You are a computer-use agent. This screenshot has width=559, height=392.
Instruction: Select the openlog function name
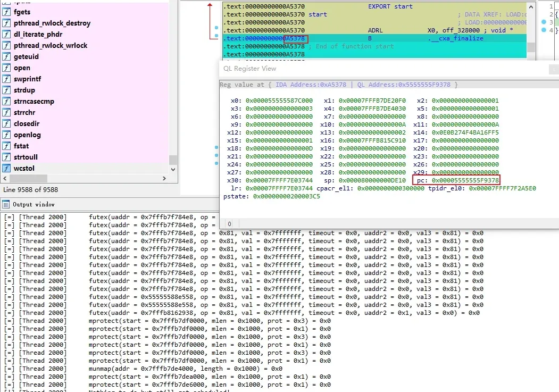click(27, 135)
